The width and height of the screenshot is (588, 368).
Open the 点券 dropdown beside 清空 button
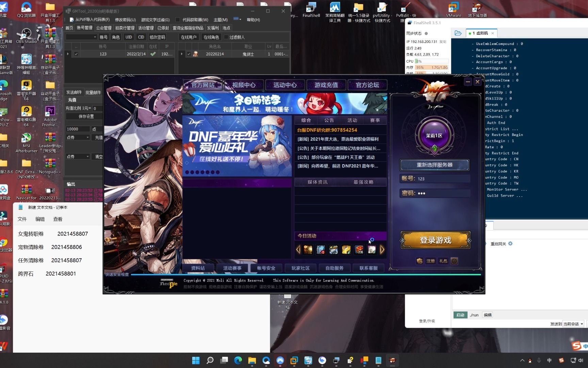coord(87,156)
